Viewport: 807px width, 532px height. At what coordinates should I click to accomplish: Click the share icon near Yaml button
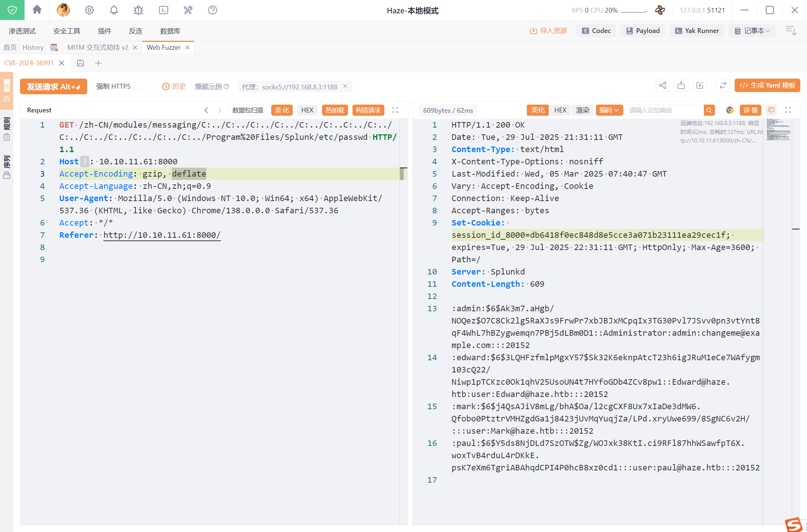[663, 86]
